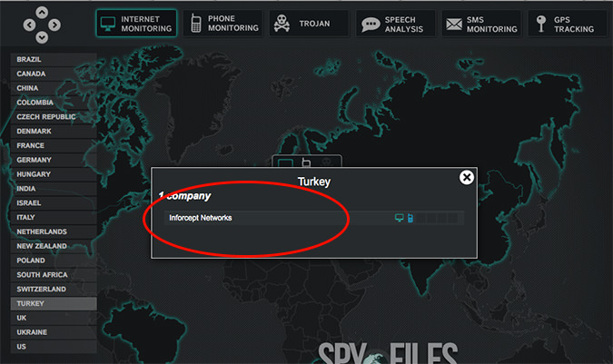Screen dimensions: 613x364
Task: Choose Germany in the country list
Action: pyautogui.click(x=53, y=160)
